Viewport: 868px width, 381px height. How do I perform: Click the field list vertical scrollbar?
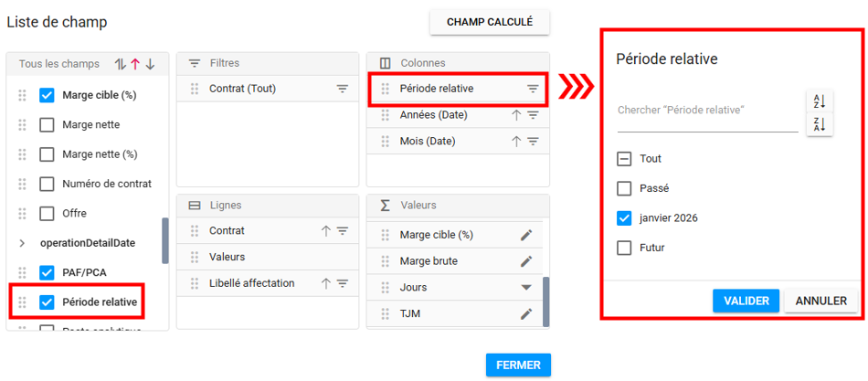165,240
